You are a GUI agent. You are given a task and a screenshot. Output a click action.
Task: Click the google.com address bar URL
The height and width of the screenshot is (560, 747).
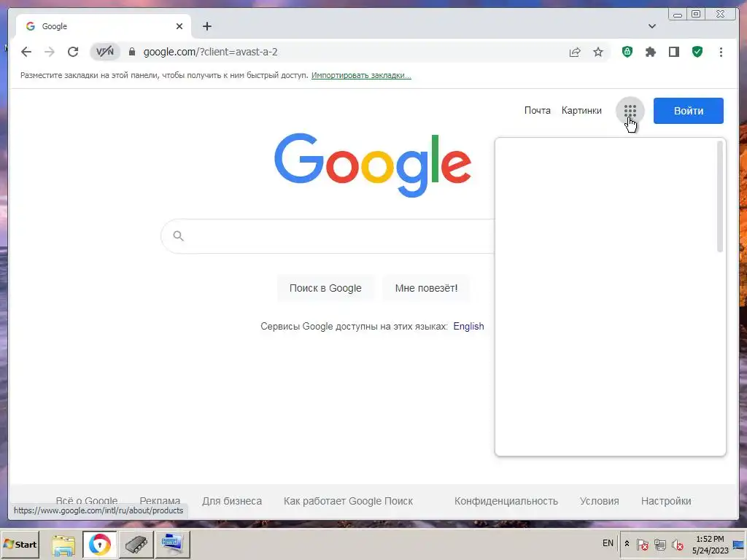point(210,52)
